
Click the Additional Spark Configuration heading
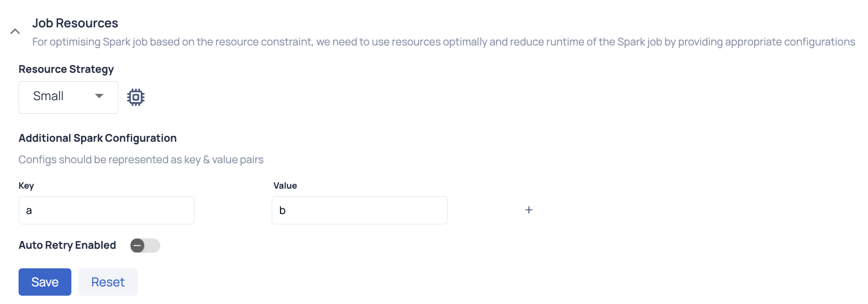pos(98,138)
